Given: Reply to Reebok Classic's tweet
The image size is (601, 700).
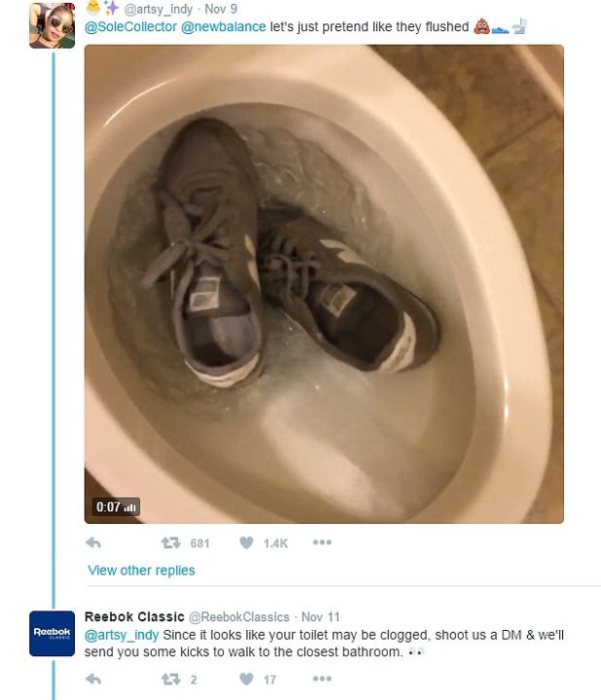Looking at the screenshot, I should (93, 679).
